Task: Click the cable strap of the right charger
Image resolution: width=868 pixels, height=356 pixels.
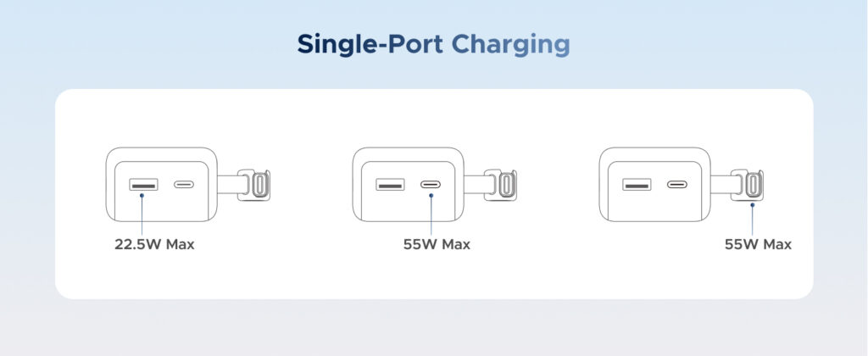Action: (x=721, y=185)
